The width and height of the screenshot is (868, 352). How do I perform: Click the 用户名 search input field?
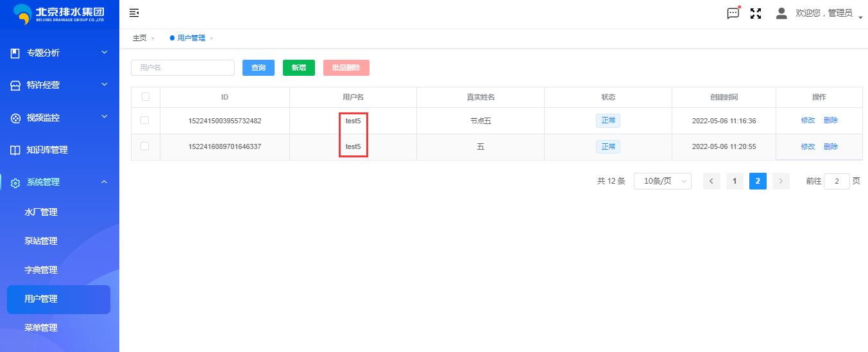183,67
